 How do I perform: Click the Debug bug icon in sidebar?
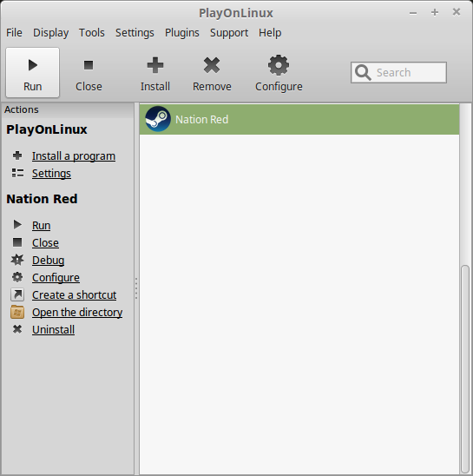17,260
